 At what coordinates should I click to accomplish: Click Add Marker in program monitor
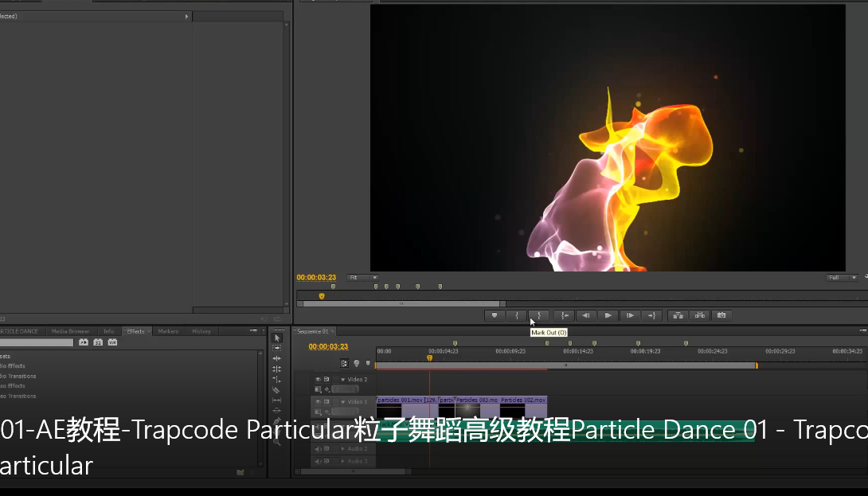tap(495, 315)
